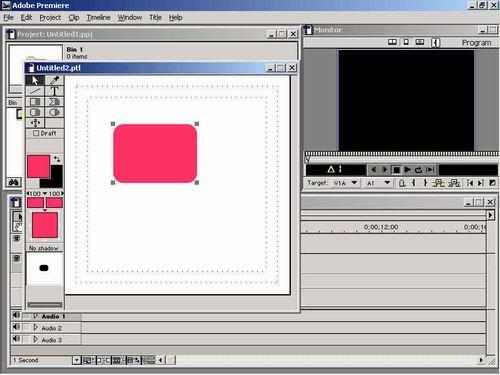Screen dimensions: 500x375
Task: Open the Timeline menu
Action: [98, 18]
